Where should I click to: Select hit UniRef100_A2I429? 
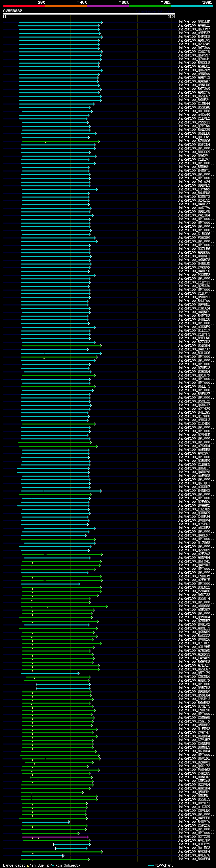[x=194, y=409]
